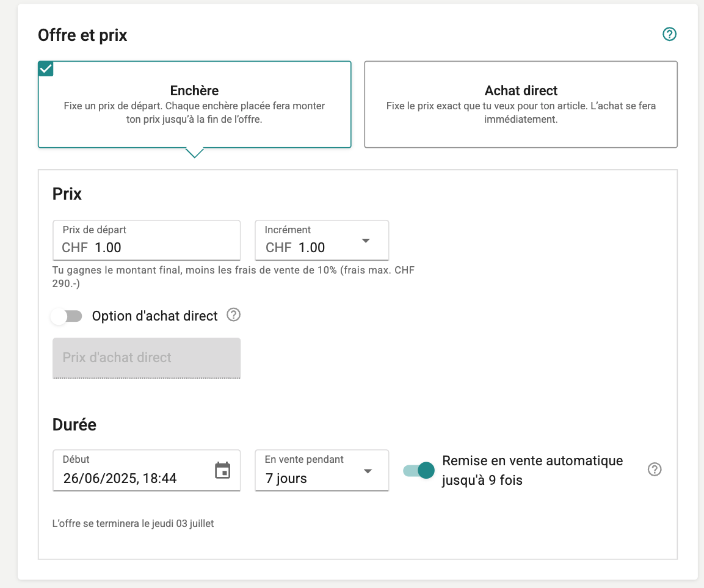
Task: Open help icon for Remise en vente automatique
Action: click(654, 470)
